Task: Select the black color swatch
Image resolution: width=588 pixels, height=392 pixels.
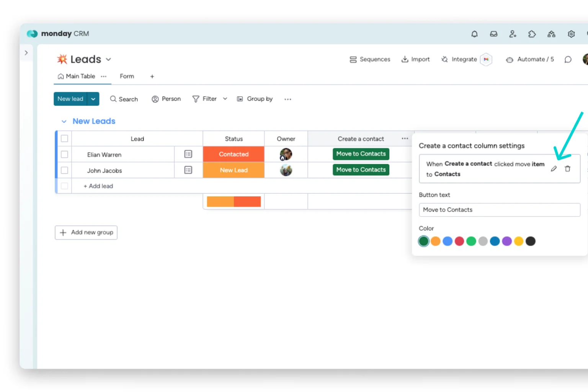Action: pyautogui.click(x=531, y=241)
